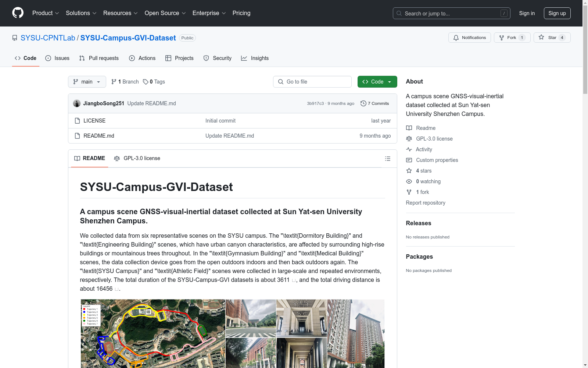Expand the Open Source menu
Screen dimensions: 588x368
[x=165, y=13]
